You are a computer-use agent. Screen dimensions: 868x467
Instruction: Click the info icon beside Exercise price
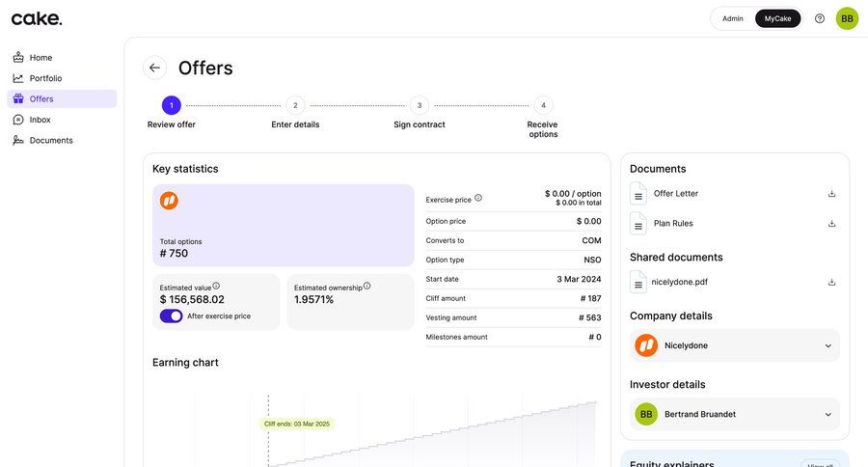(x=478, y=198)
